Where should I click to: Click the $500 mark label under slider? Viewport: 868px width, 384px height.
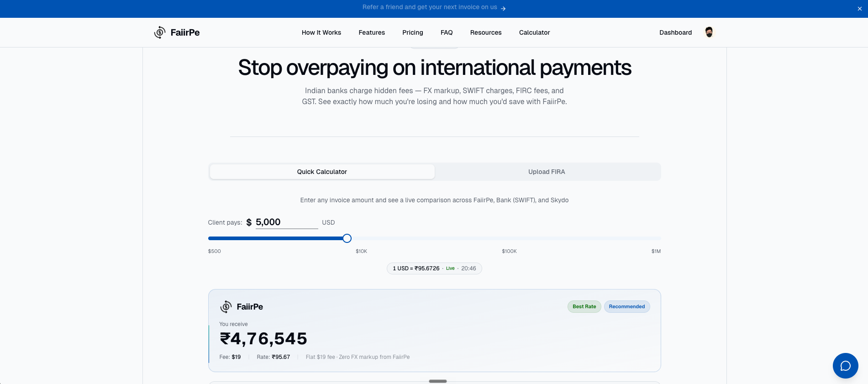point(215,252)
